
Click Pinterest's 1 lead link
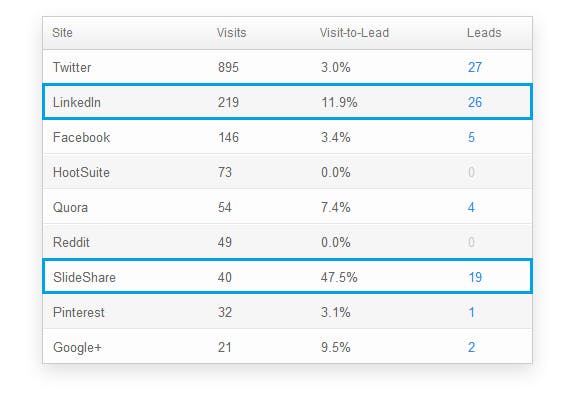click(x=472, y=312)
